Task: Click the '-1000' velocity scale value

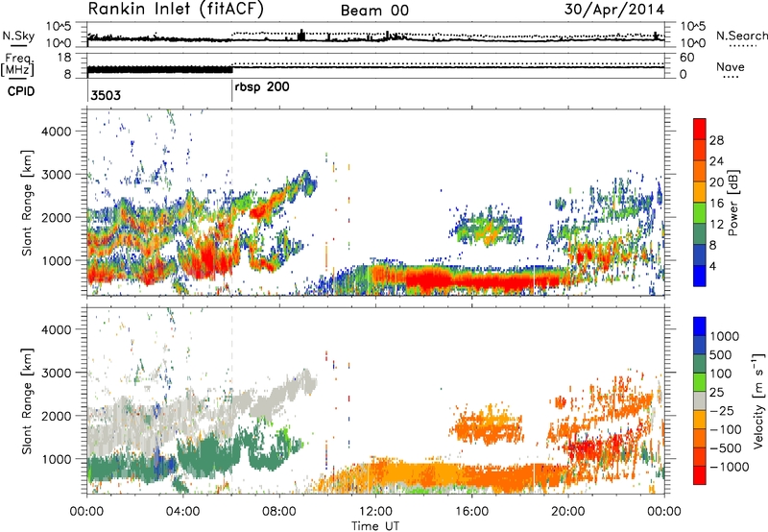Action: coord(729,467)
